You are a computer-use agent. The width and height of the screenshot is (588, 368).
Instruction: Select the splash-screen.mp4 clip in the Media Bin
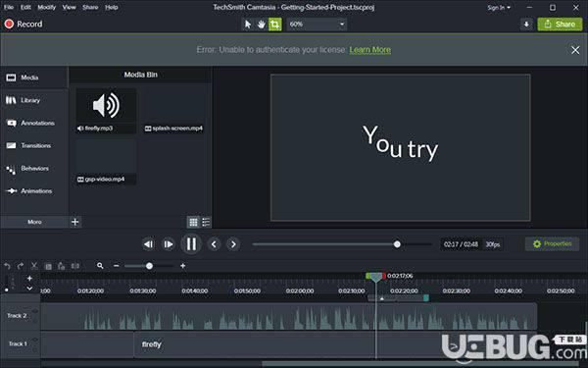(173, 110)
